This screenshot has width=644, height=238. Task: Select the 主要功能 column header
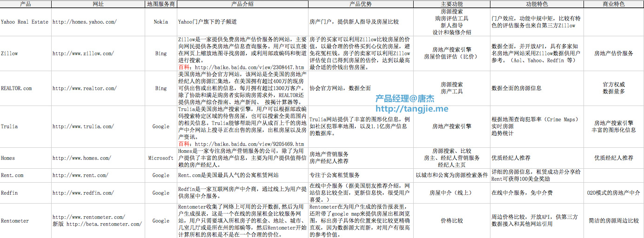(452, 4)
